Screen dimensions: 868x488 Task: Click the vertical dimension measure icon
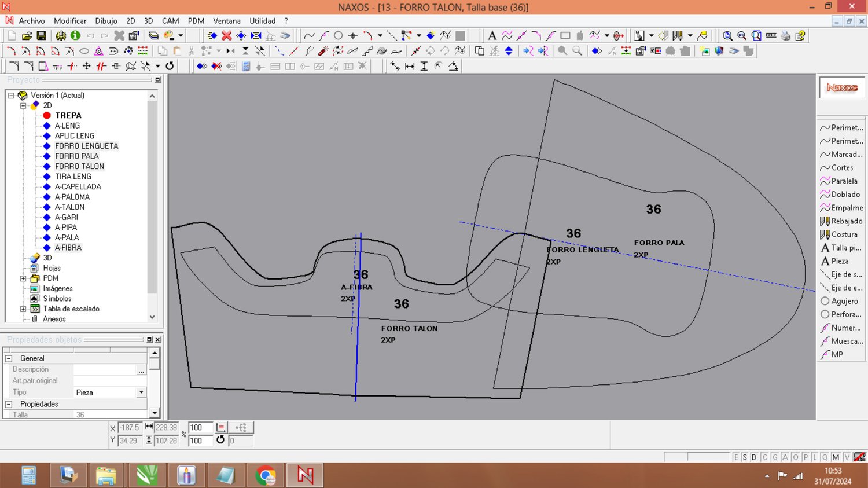pos(424,66)
